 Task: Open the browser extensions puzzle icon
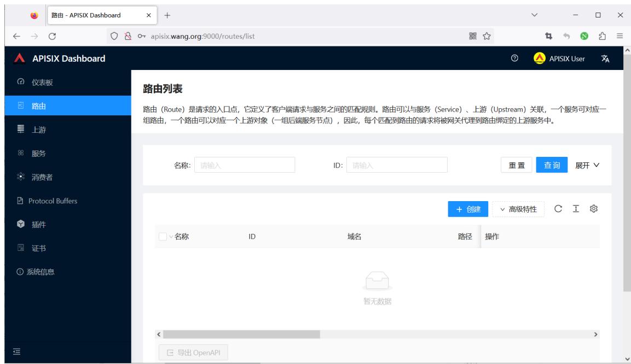tap(602, 36)
